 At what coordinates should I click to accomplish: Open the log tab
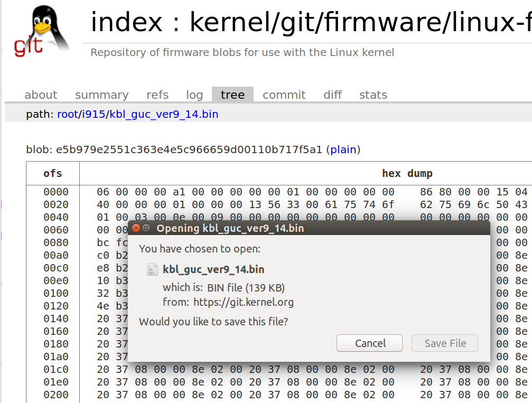pos(194,95)
